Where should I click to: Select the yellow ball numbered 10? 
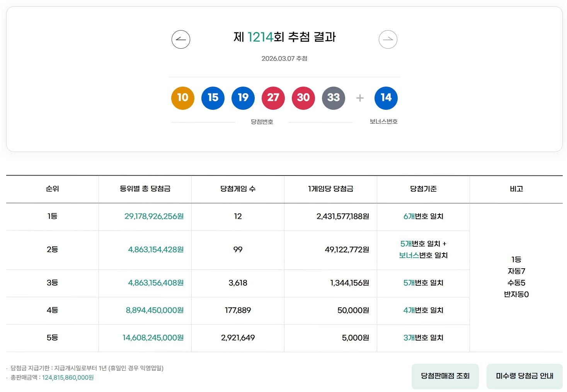tap(182, 98)
